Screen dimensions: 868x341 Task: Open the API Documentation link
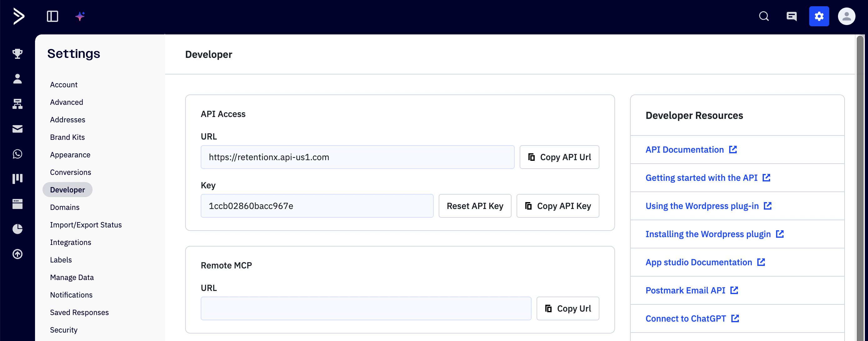tap(685, 150)
